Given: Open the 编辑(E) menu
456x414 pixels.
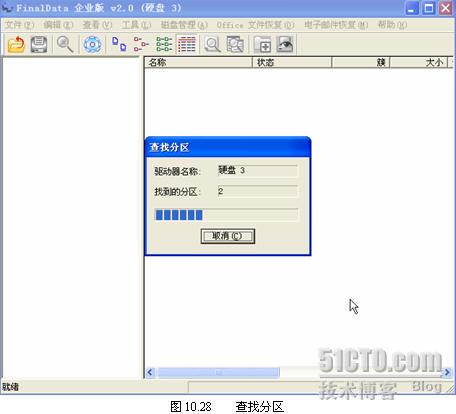Looking at the screenshot, I should [58, 25].
